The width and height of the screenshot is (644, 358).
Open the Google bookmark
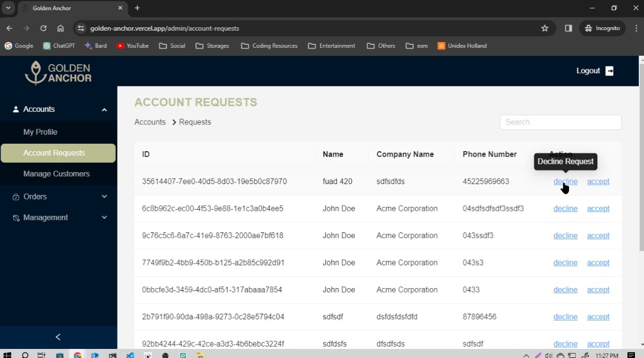19,45
